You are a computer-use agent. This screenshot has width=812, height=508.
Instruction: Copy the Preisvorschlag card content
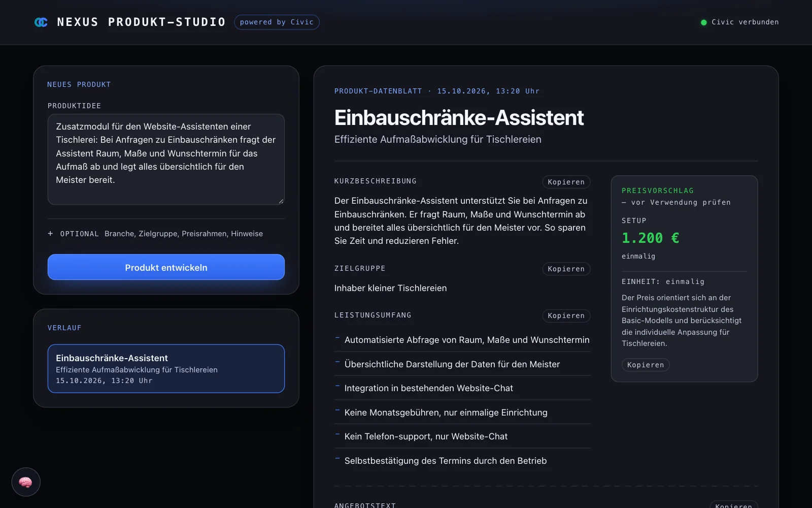point(646,365)
